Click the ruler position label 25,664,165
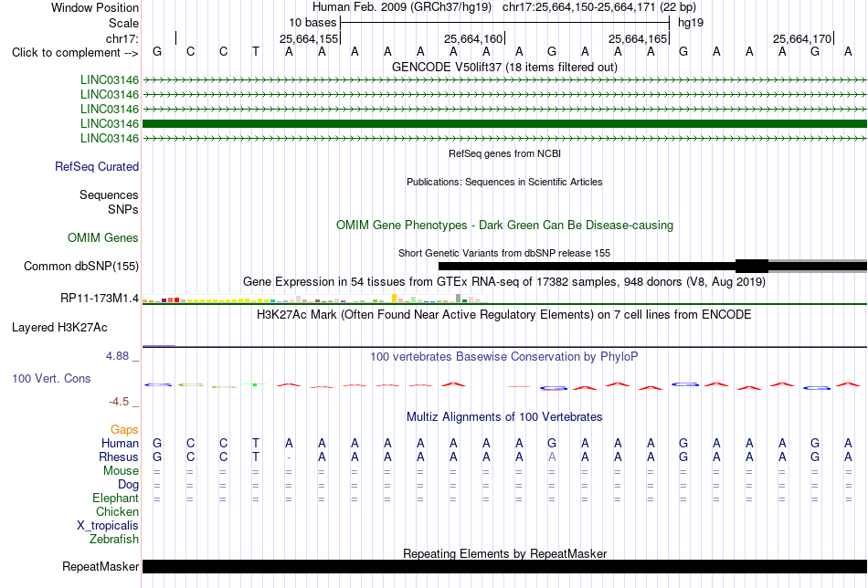868x588 pixels. (x=637, y=38)
